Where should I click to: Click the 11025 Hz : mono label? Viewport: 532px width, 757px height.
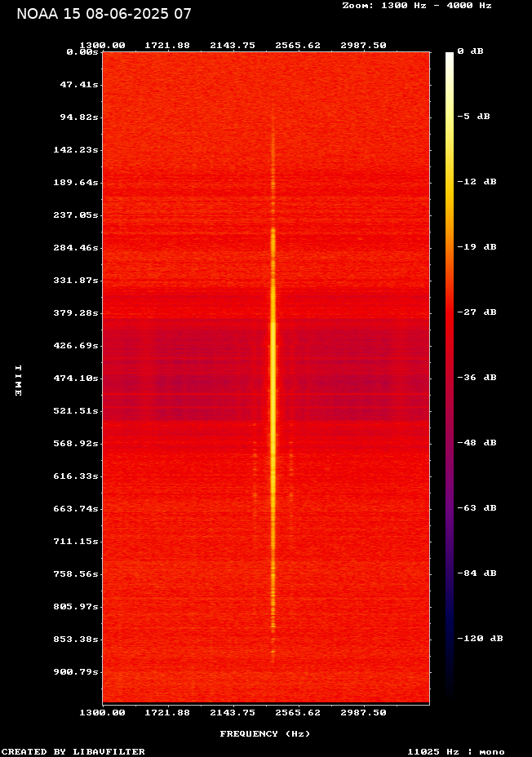click(x=455, y=751)
